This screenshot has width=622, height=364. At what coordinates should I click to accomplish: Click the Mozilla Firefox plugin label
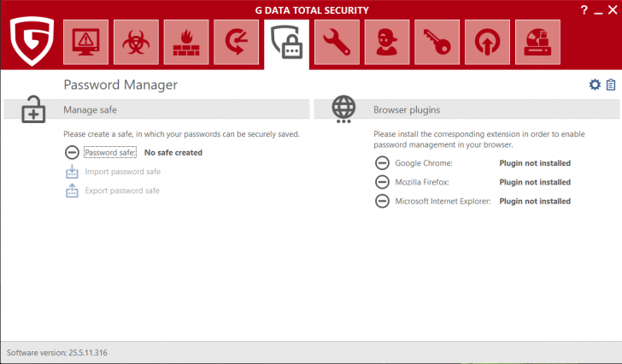(422, 182)
